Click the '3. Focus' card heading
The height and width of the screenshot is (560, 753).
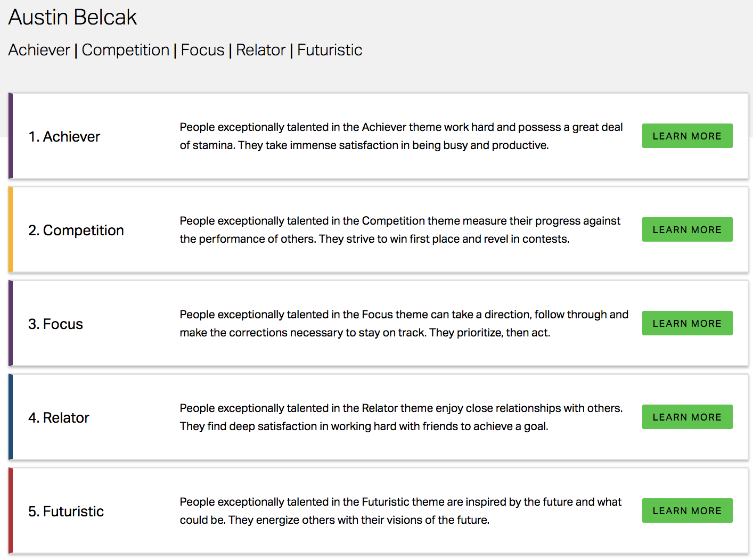55,324
